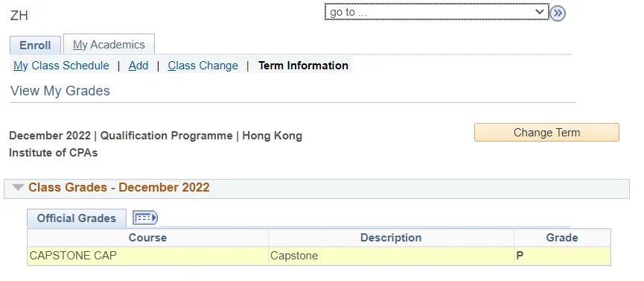Go to the Class Change link
The width and height of the screenshot is (644, 281).
(x=203, y=66)
